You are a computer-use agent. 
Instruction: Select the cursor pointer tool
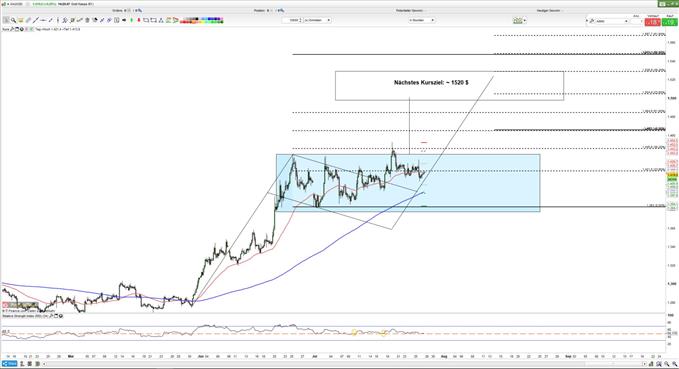(x=6, y=20)
